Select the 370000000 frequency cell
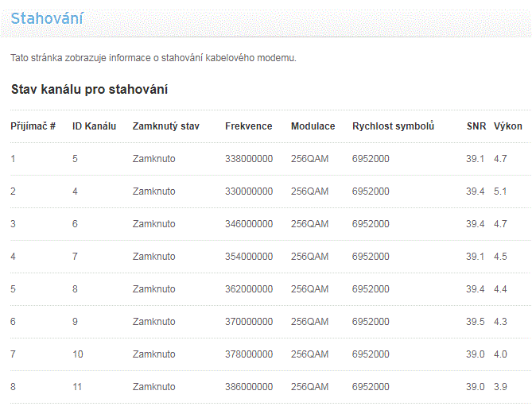 click(x=249, y=322)
